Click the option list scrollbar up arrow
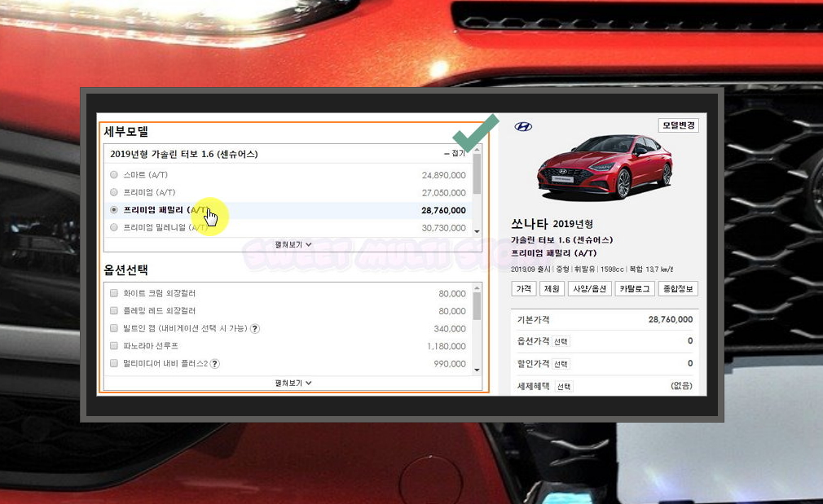Screen dimensions: 823x504 (x=477, y=288)
